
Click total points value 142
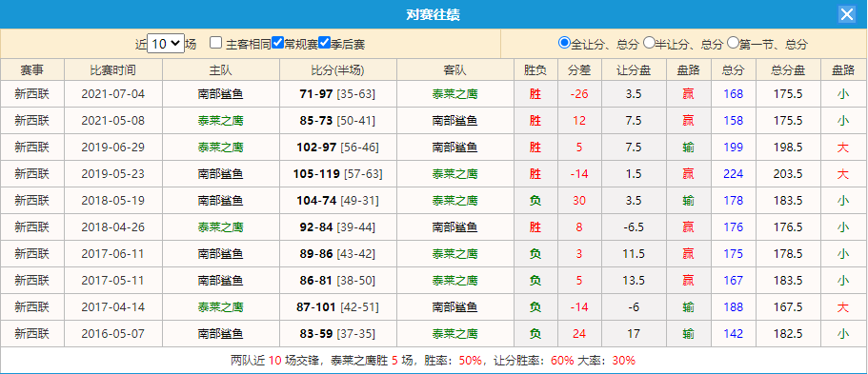[733, 334]
